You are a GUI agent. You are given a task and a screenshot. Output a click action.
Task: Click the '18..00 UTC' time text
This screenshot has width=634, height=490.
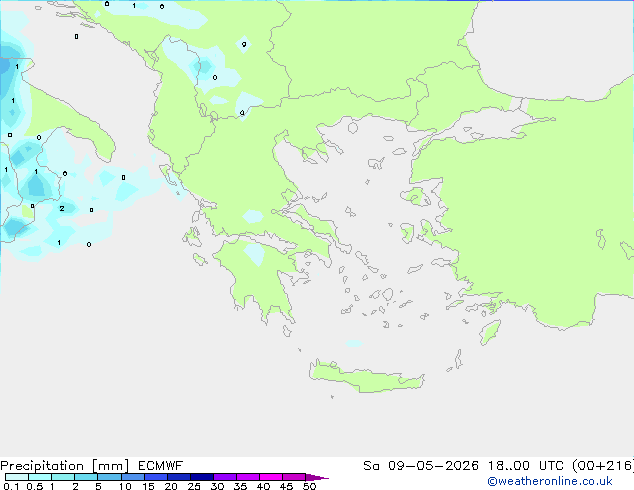(x=526, y=466)
